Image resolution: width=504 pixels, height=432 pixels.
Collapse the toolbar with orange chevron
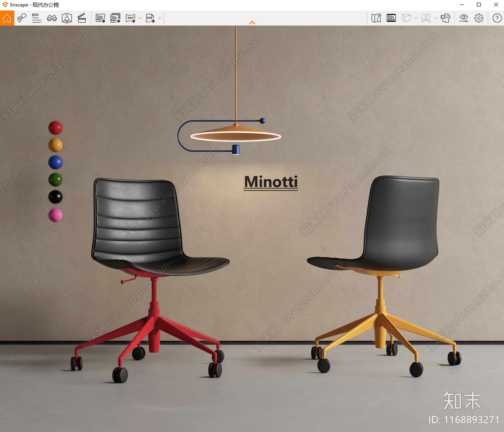[252, 23]
